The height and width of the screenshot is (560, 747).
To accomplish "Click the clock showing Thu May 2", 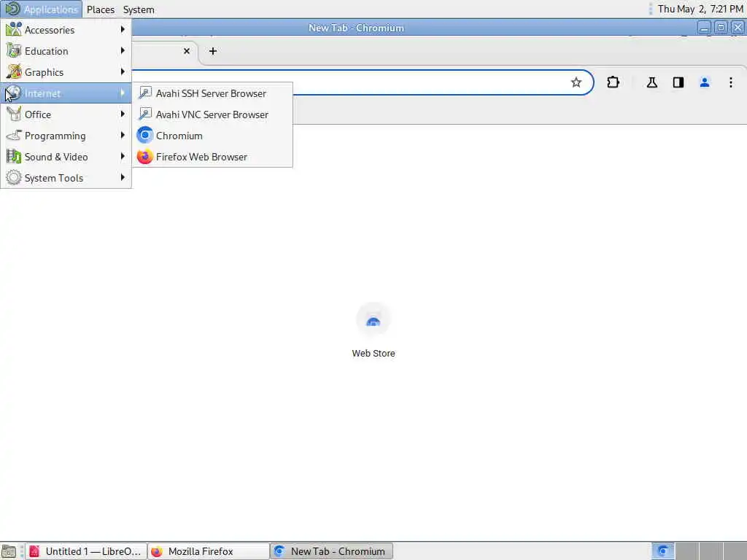I will [x=700, y=9].
